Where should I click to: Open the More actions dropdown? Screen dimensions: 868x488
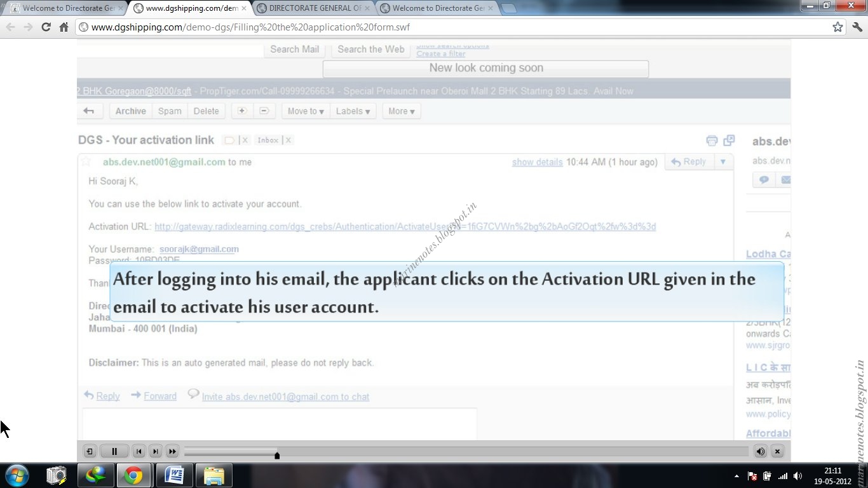coord(402,111)
